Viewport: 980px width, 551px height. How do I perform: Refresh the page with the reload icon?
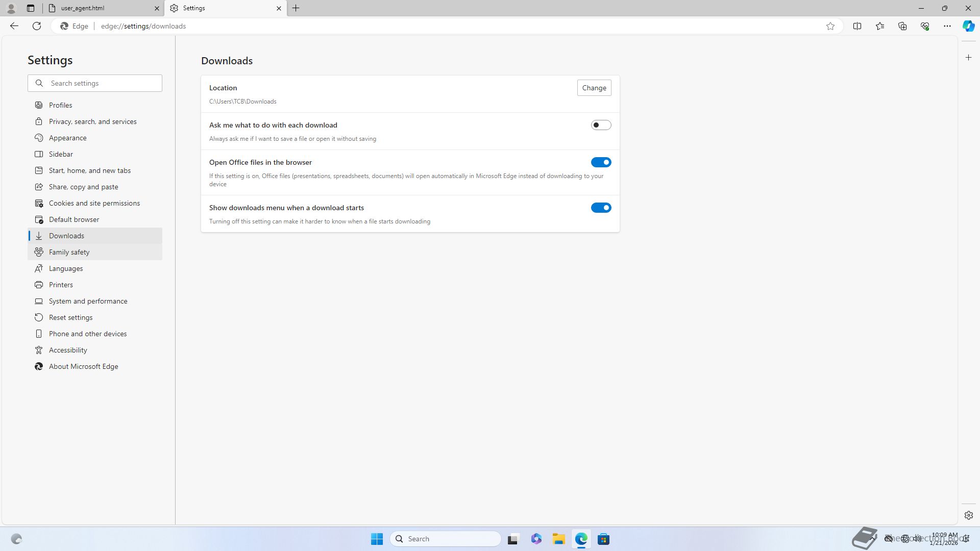(x=37, y=26)
